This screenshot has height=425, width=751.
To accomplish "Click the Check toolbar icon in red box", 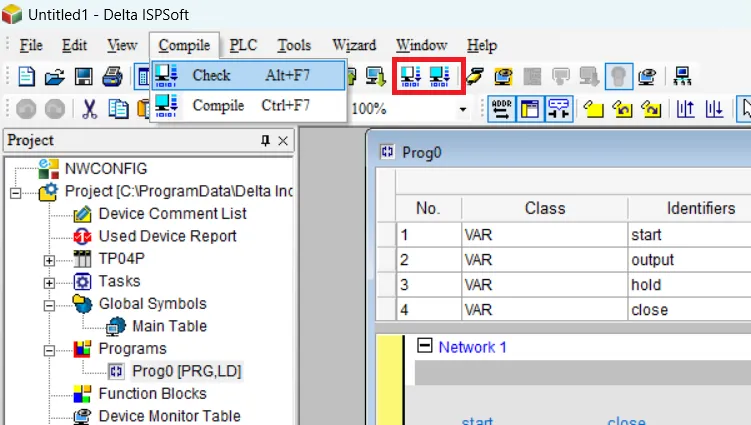I will pyautogui.click(x=410, y=76).
